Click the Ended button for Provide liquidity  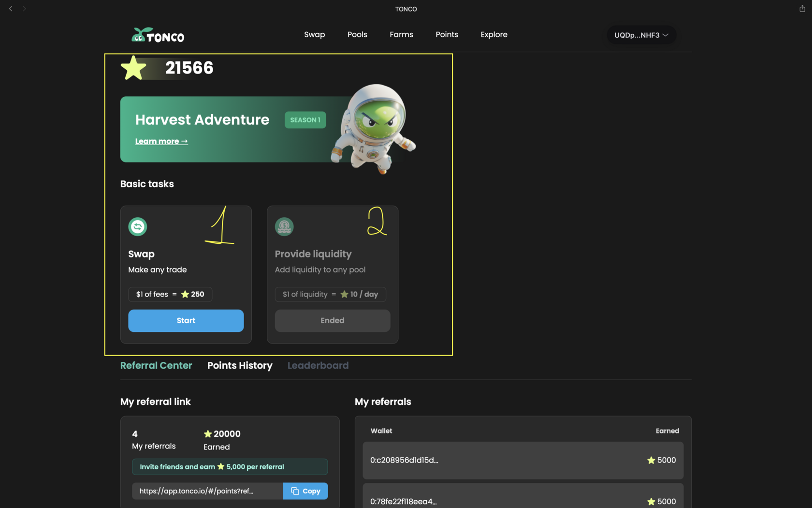333,321
